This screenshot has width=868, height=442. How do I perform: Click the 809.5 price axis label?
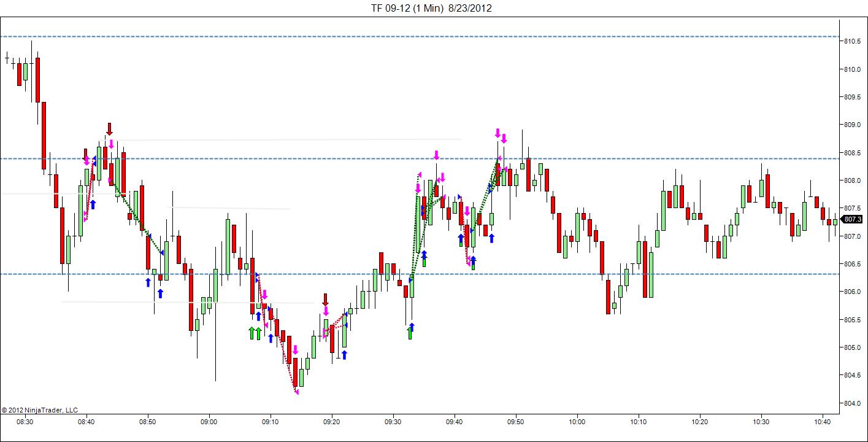click(x=852, y=97)
